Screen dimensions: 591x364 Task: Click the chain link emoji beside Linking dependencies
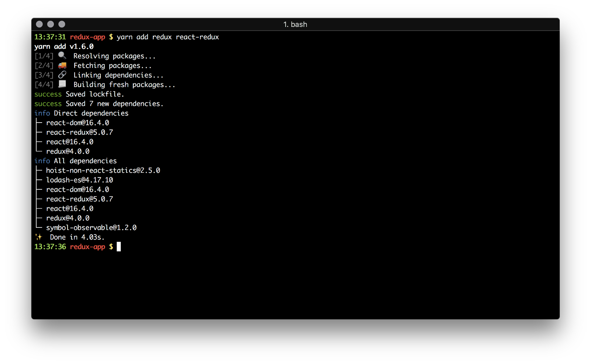[x=62, y=75]
